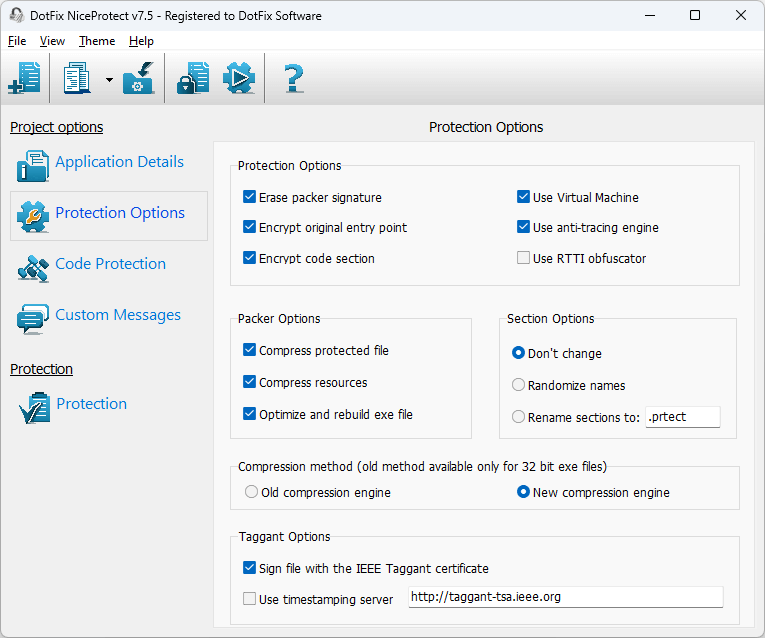Click the DotFix app icon in title bar

pyautogui.click(x=17, y=15)
